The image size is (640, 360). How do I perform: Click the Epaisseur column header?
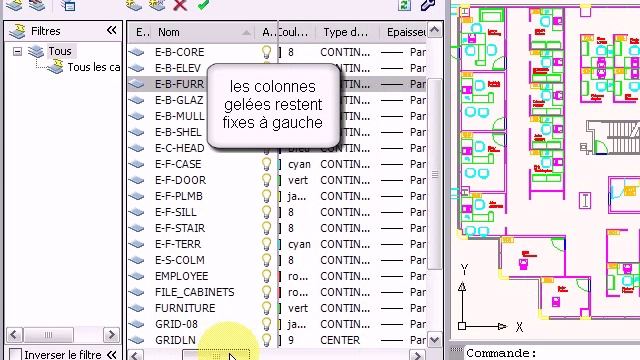coord(404,32)
